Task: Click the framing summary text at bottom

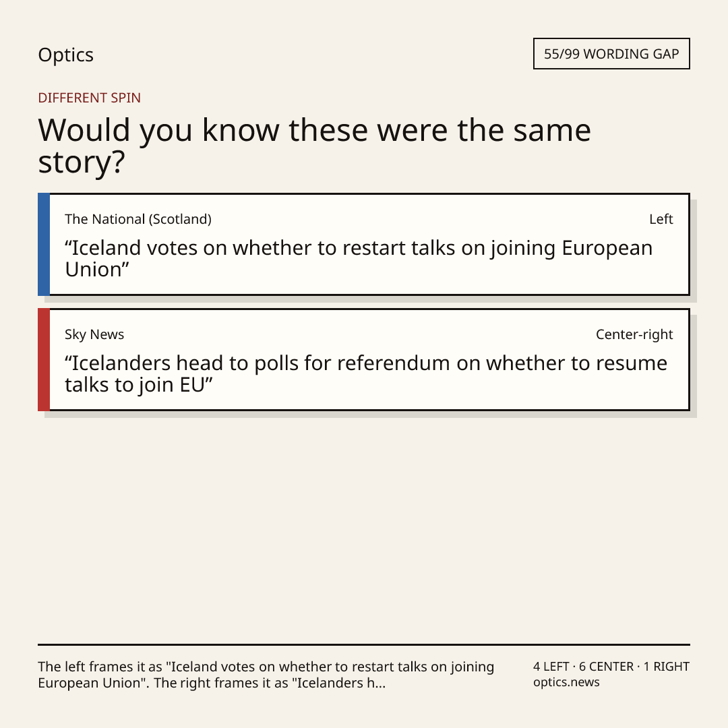Action: tap(266, 675)
